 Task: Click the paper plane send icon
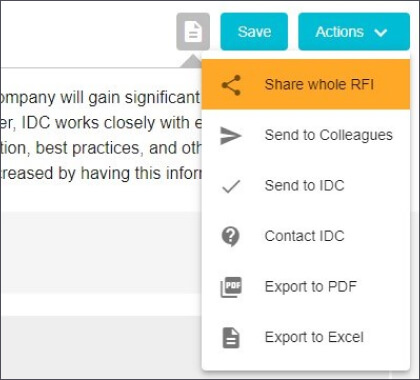(231, 136)
